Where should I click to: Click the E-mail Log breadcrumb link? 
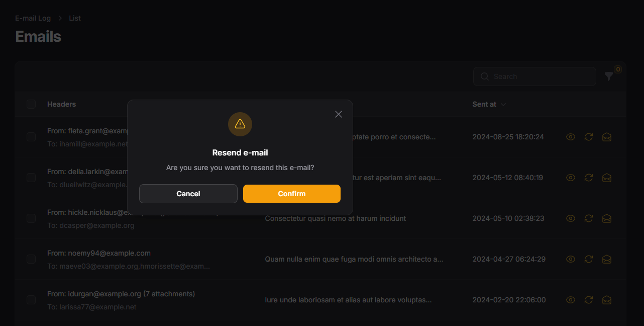click(33, 18)
